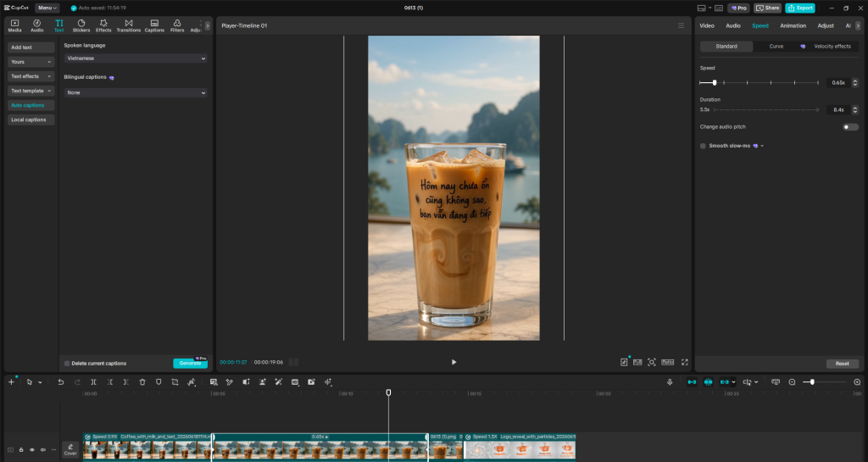Expand the Text template category
The image size is (868, 462).
tap(31, 91)
